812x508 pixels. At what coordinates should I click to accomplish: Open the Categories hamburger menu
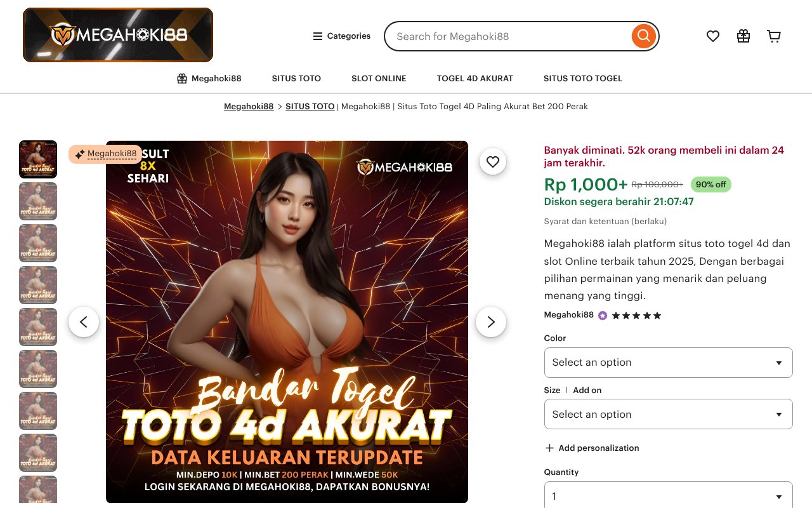341,36
